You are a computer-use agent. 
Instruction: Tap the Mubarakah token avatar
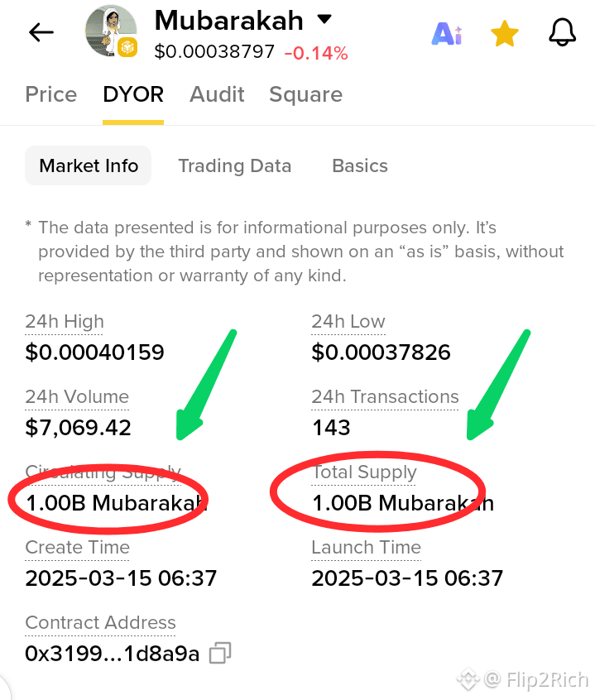(x=111, y=31)
